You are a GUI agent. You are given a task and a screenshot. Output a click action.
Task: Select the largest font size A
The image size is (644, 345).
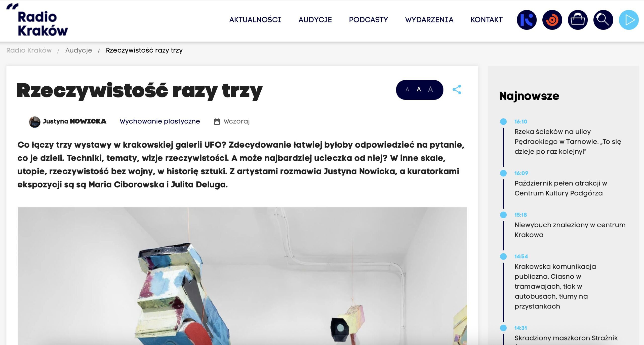tap(430, 89)
